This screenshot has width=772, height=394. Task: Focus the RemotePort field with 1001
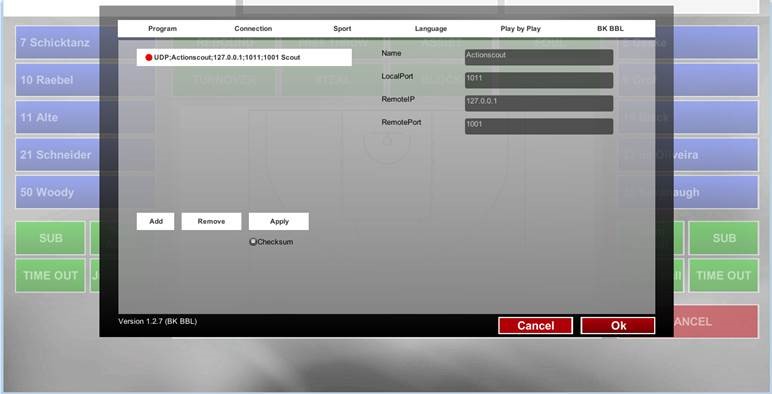pos(539,126)
